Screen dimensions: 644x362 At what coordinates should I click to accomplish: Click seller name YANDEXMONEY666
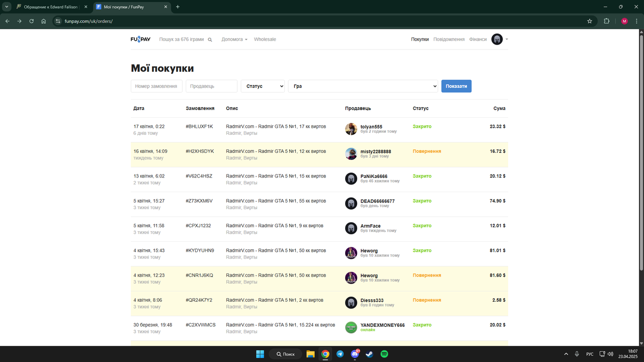click(x=383, y=325)
